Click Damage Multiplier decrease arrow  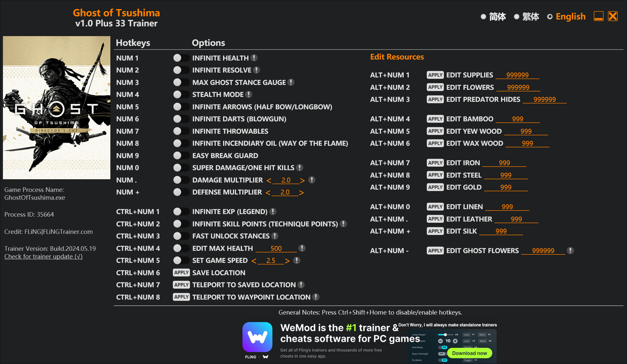coord(268,180)
